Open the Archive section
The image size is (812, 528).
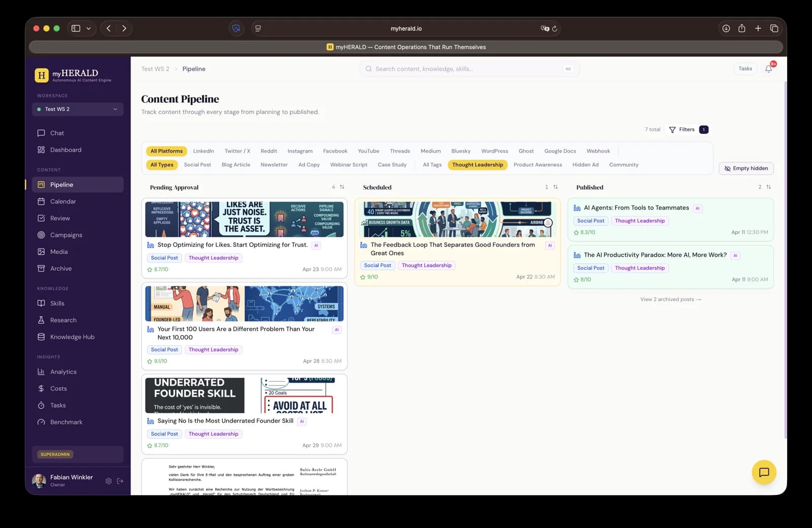pos(77,269)
